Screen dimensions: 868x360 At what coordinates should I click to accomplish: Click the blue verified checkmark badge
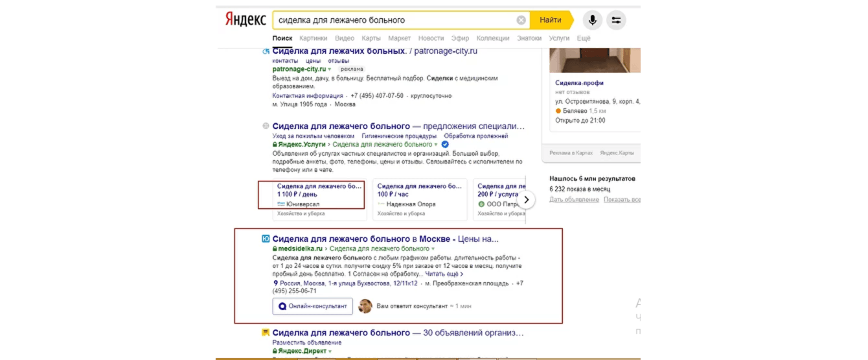pyautogui.click(x=445, y=144)
